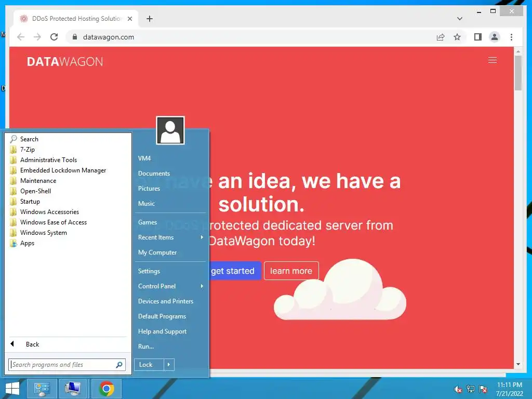Click the page vertical scrollbar thumb
Image resolution: width=532 pixels, height=399 pixels.
[518, 73]
